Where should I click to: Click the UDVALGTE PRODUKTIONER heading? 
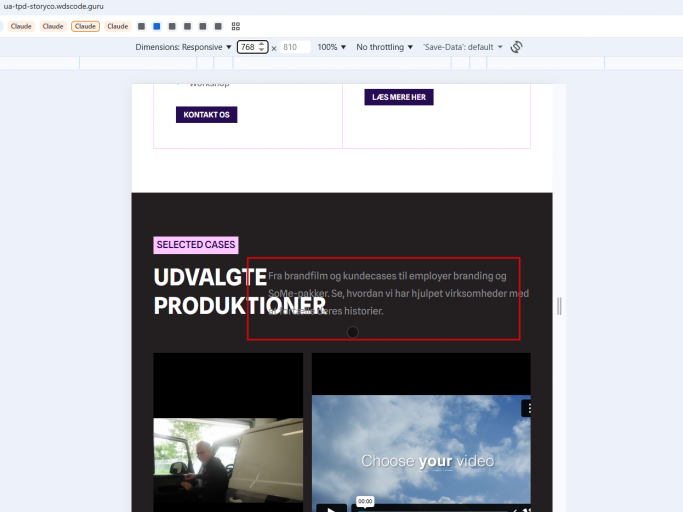(240, 291)
